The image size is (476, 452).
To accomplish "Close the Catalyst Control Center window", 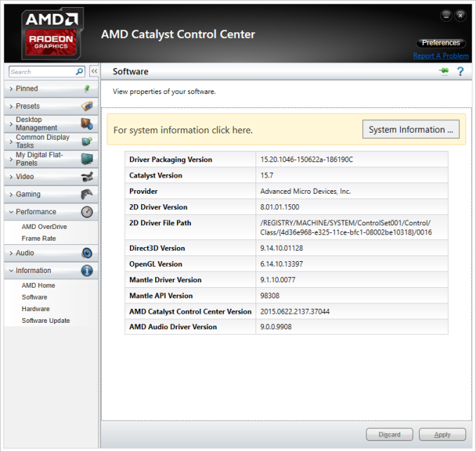I will [461, 15].
